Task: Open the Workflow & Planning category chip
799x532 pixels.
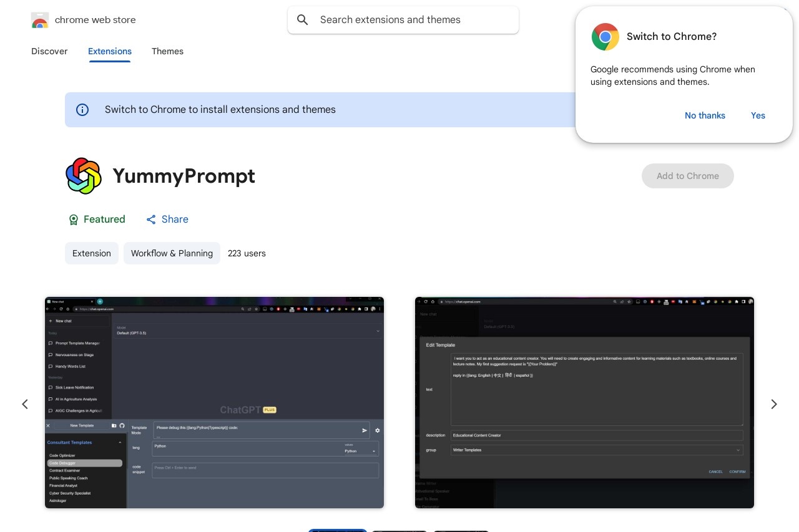Action: (172, 253)
